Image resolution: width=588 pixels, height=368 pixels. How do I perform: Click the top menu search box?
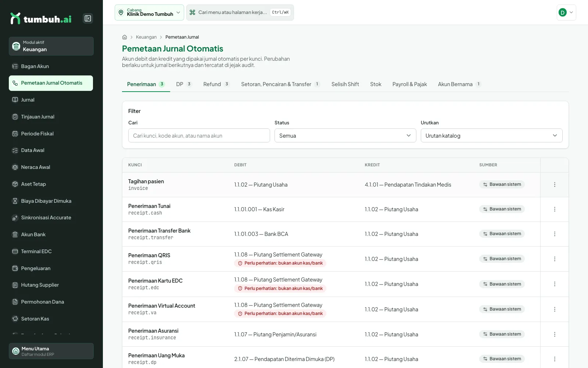click(x=240, y=13)
